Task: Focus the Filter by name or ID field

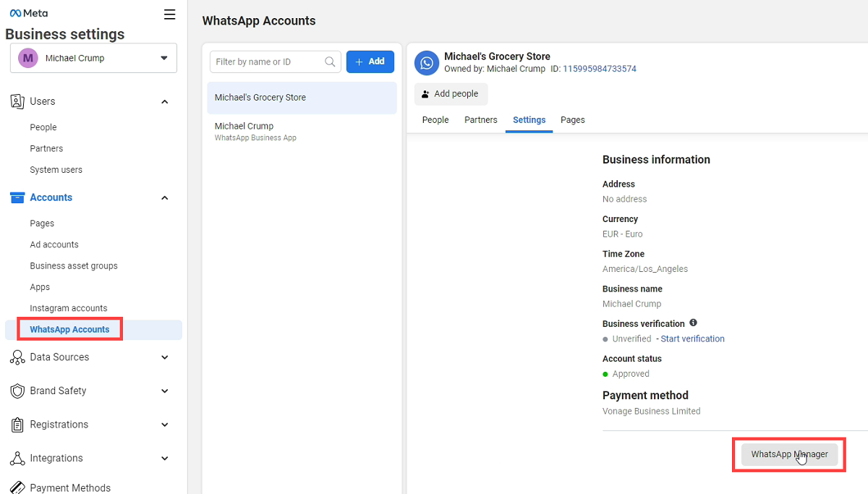Action: coord(276,61)
